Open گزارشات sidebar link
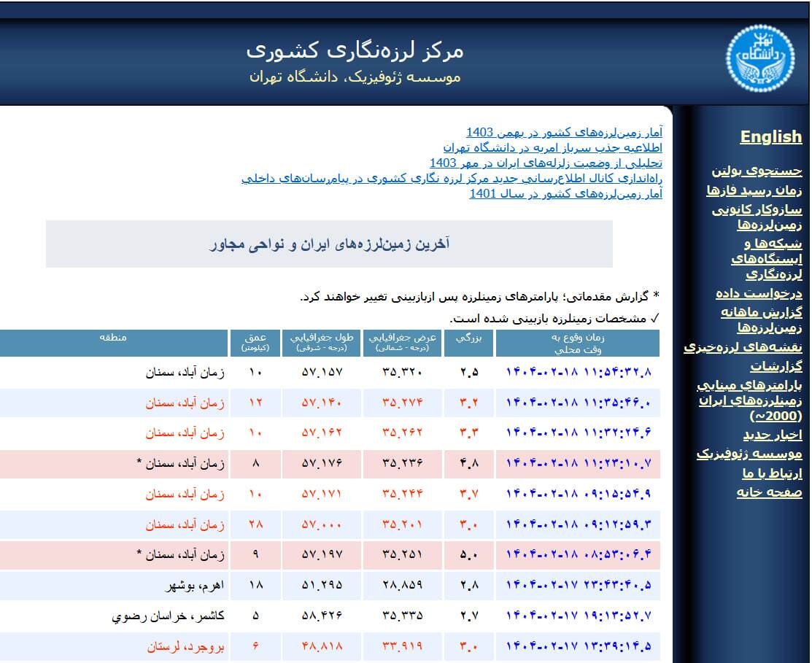The width and height of the screenshot is (812, 663). (776, 366)
